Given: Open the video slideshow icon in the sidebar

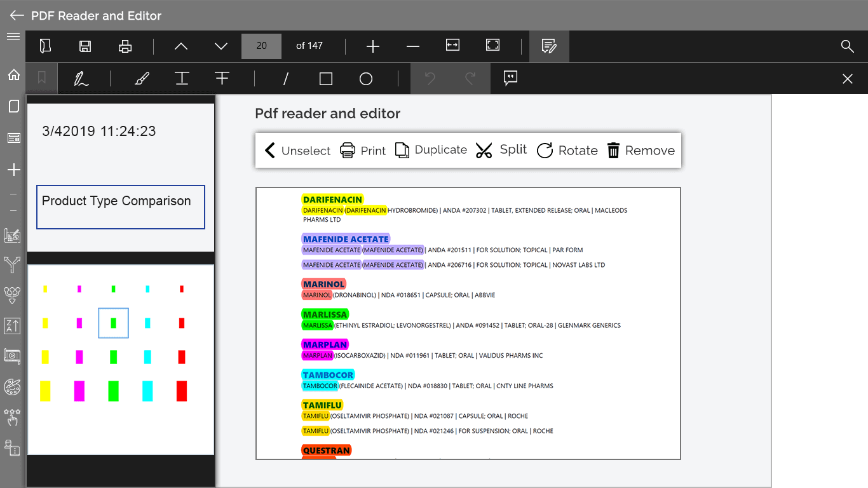Looking at the screenshot, I should click(13, 356).
